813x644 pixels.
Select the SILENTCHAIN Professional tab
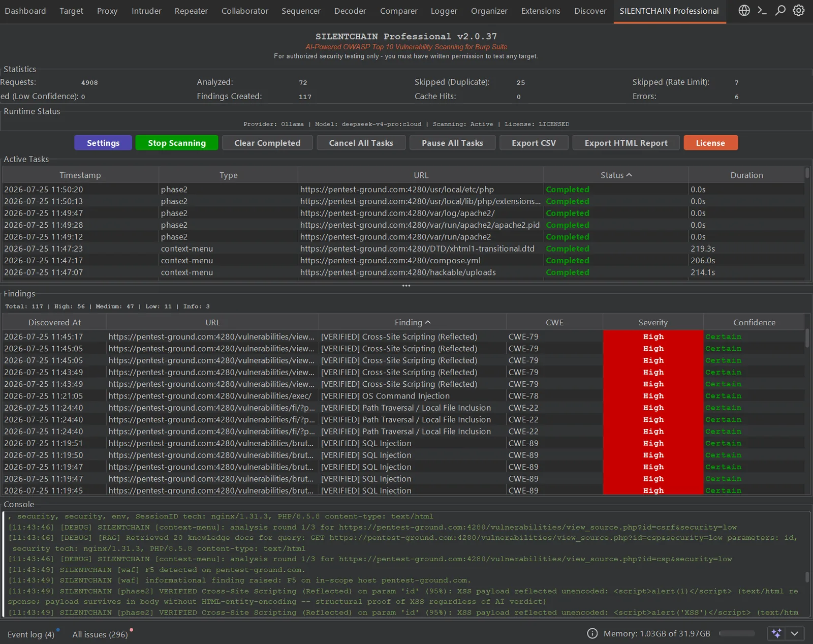pos(669,11)
